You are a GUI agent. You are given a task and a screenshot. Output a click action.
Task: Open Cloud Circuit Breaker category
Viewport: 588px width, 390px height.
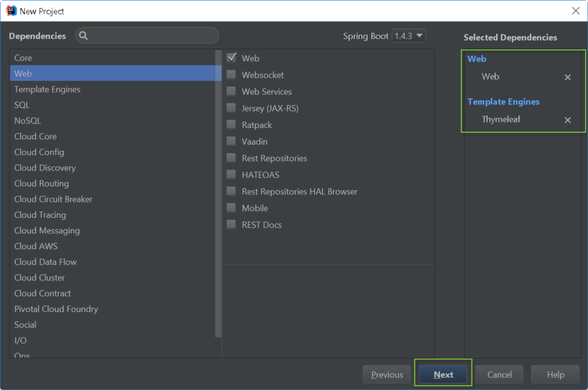point(113,200)
